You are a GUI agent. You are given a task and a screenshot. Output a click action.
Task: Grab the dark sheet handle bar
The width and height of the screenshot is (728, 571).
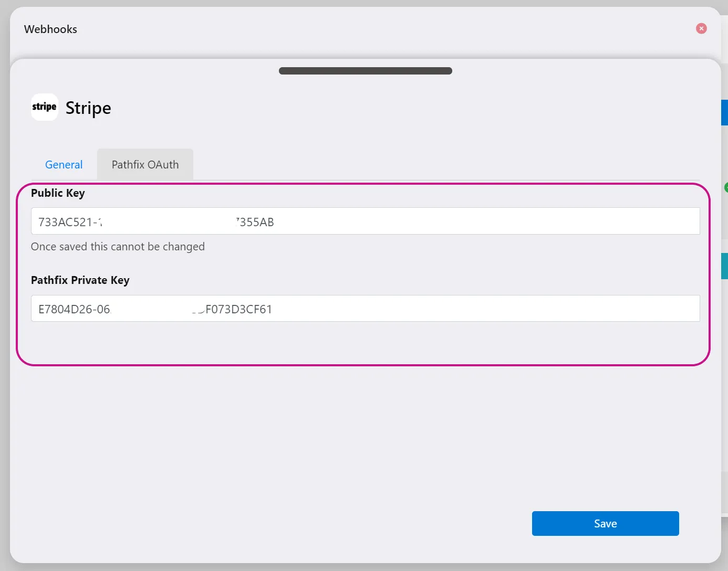point(366,71)
